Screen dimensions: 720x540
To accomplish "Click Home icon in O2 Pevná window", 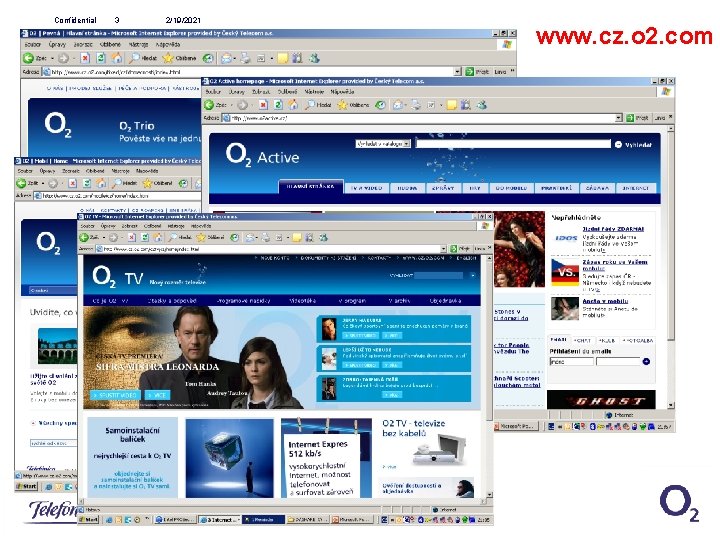I will (x=117, y=58).
